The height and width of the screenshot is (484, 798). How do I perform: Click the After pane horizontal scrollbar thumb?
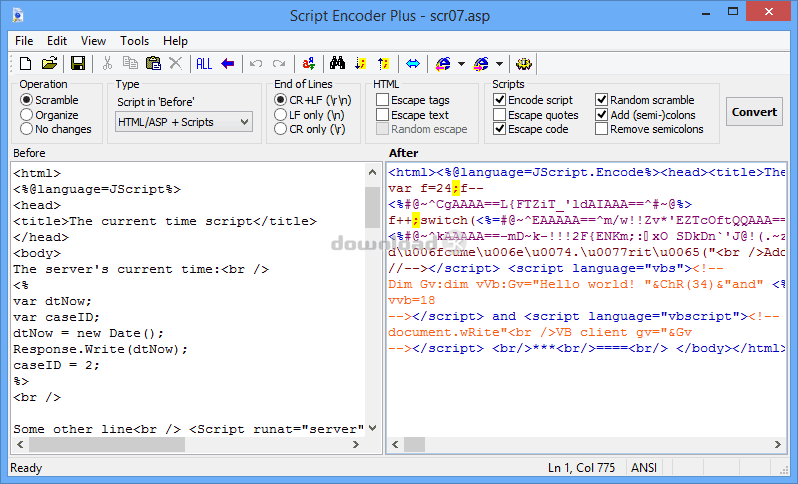click(414, 444)
